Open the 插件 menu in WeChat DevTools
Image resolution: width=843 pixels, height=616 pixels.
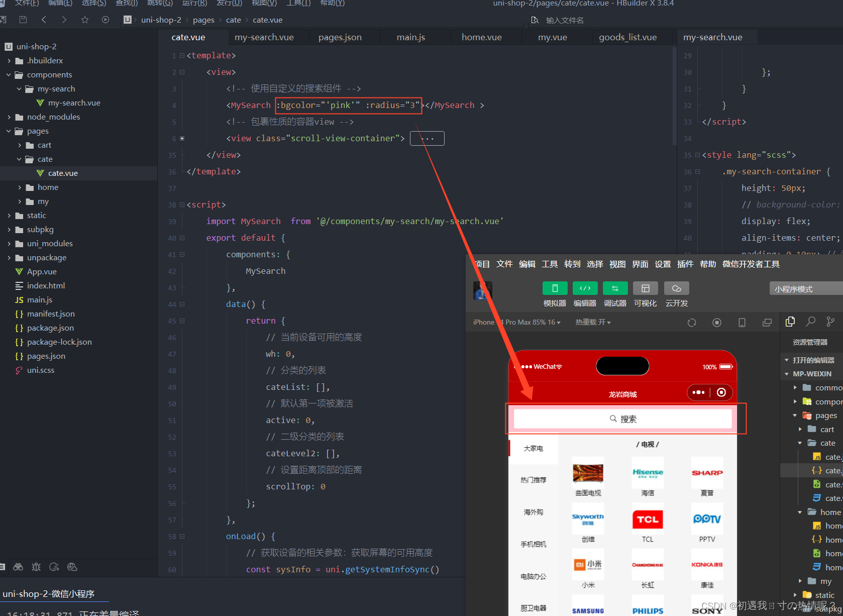tap(685, 264)
